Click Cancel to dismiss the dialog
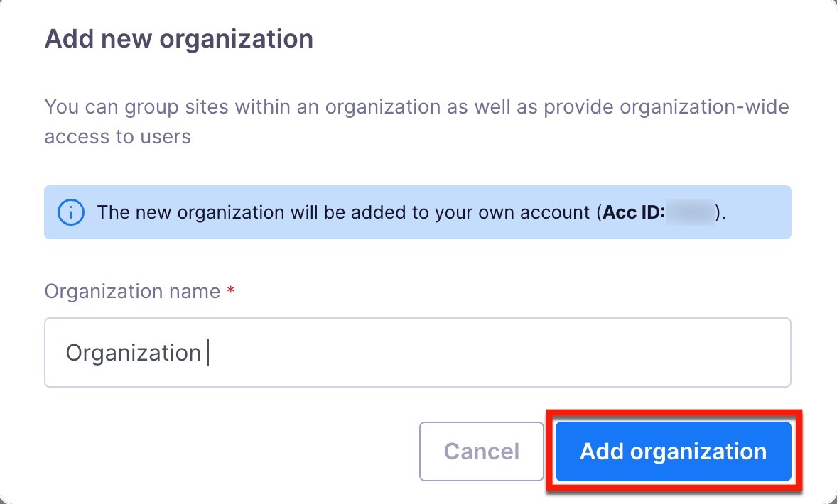Image resolution: width=837 pixels, height=504 pixels. [x=482, y=451]
